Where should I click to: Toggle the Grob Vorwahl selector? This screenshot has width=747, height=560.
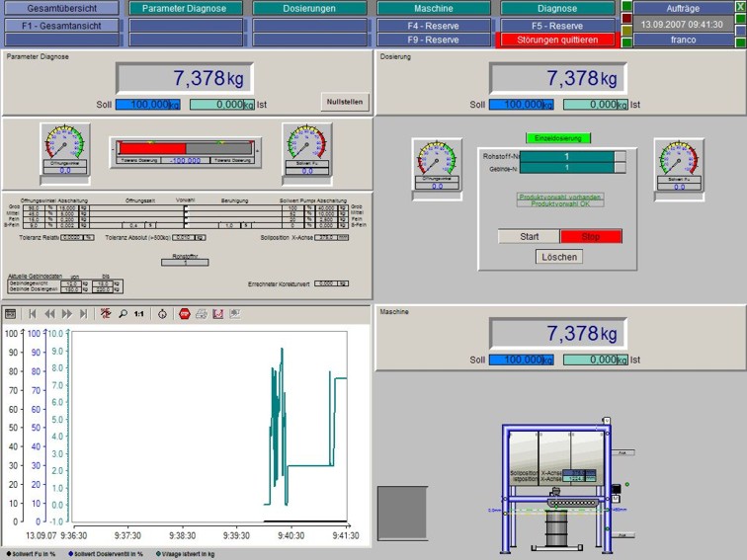pos(185,208)
